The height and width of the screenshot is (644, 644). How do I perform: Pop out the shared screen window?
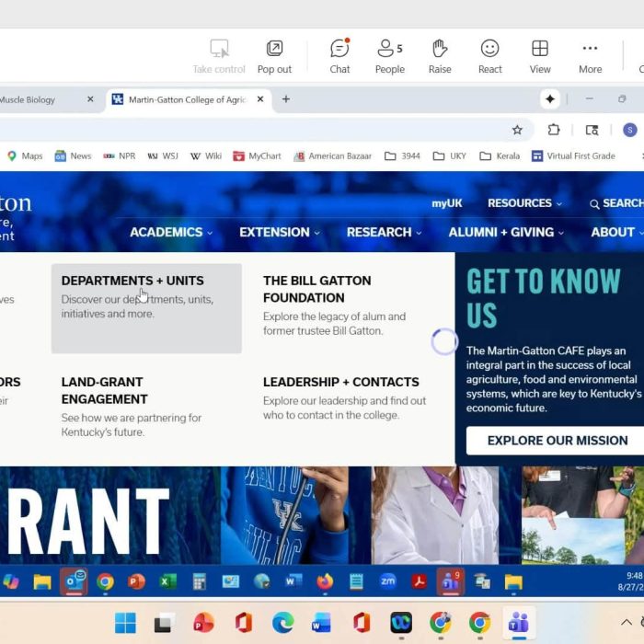274,57
